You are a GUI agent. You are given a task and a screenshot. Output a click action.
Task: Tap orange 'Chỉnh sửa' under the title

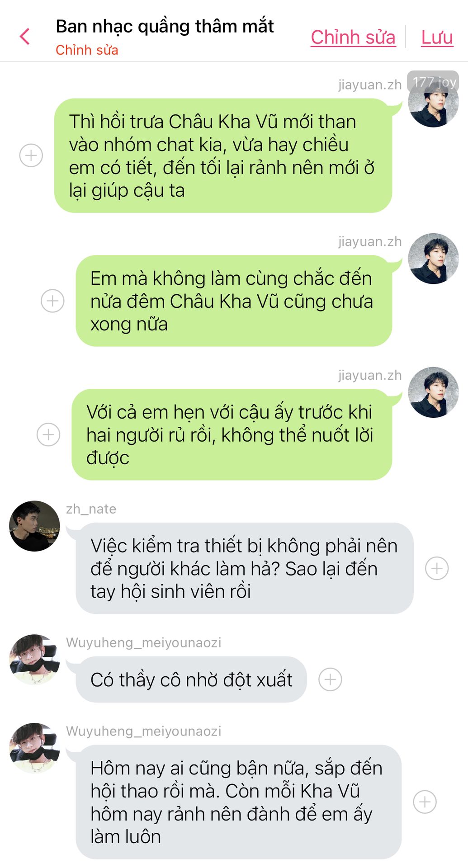tap(87, 50)
